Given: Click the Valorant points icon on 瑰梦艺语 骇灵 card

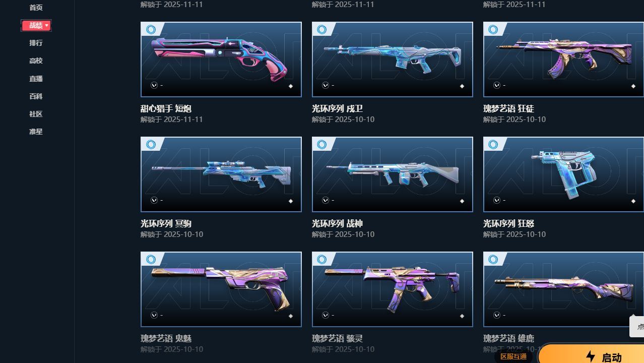Looking at the screenshot, I should 326,315.
